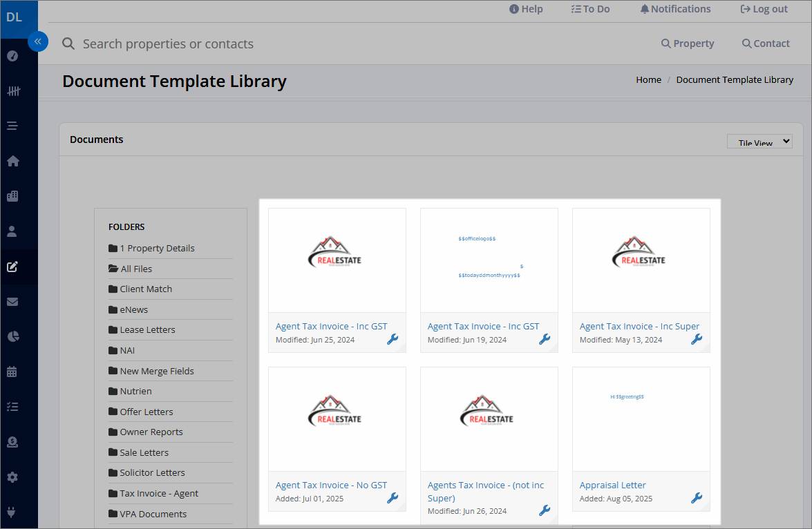Click the envelope mail icon in sidebar
The height and width of the screenshot is (529, 812).
pos(13,302)
